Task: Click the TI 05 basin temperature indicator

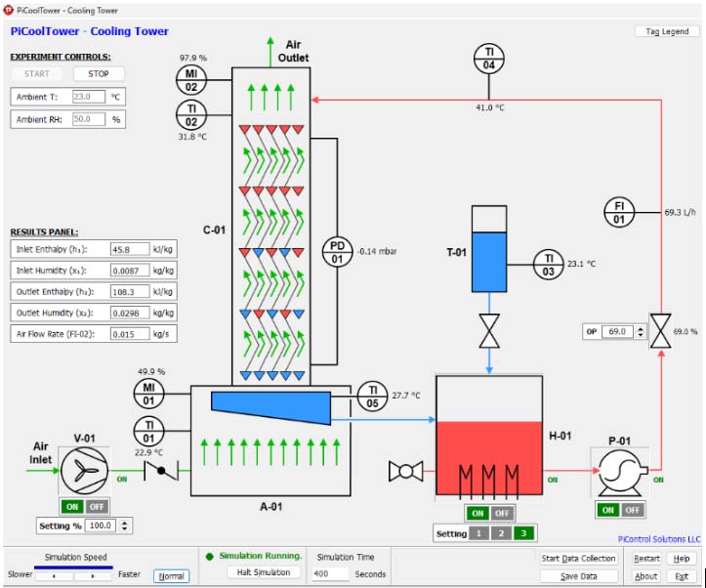Action: tap(372, 397)
